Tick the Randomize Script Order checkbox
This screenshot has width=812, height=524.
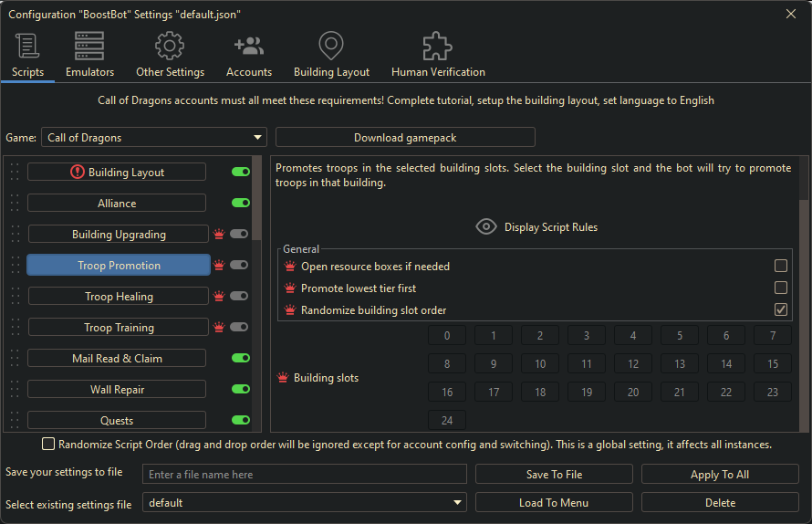pyautogui.click(x=48, y=445)
